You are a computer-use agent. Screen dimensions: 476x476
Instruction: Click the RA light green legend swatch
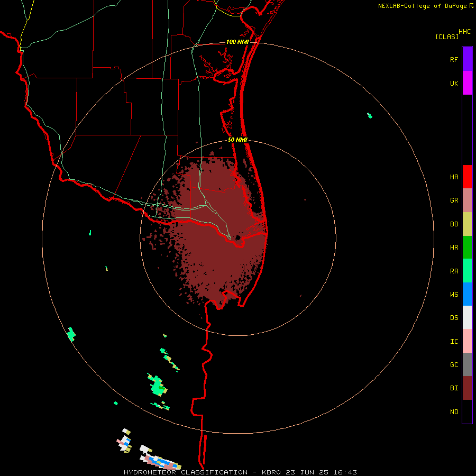467,271
